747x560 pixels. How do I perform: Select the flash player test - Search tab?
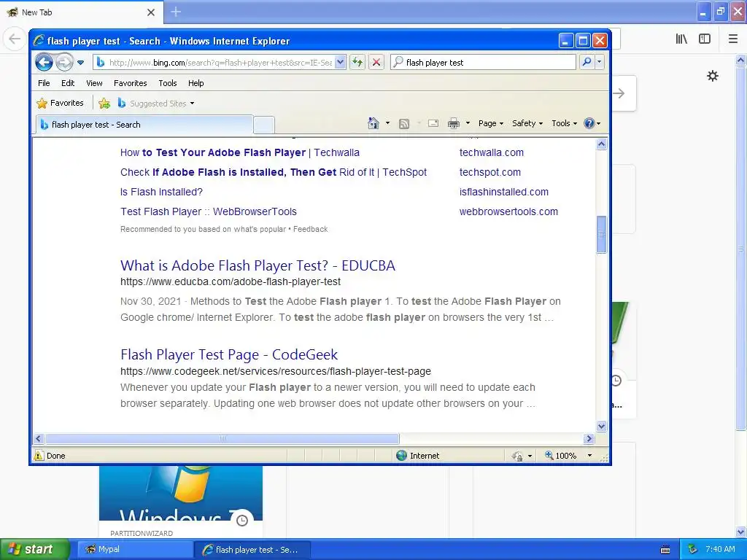tap(144, 124)
